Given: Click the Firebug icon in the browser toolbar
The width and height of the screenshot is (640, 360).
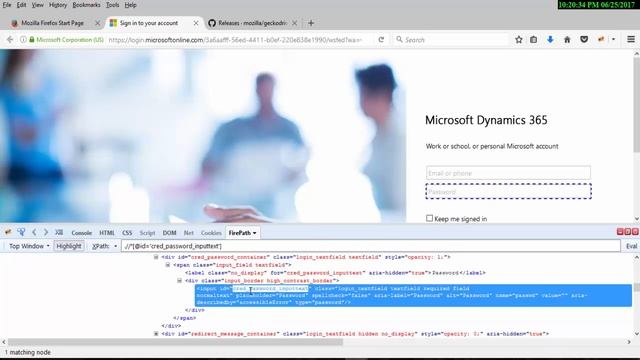Looking at the screenshot, I should click(x=601, y=40).
